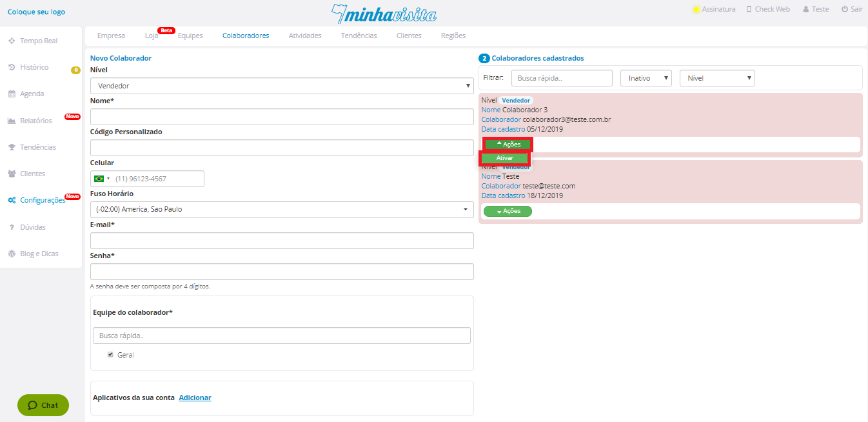
Task: Open Clientes in the sidebar
Action: pos(32,174)
